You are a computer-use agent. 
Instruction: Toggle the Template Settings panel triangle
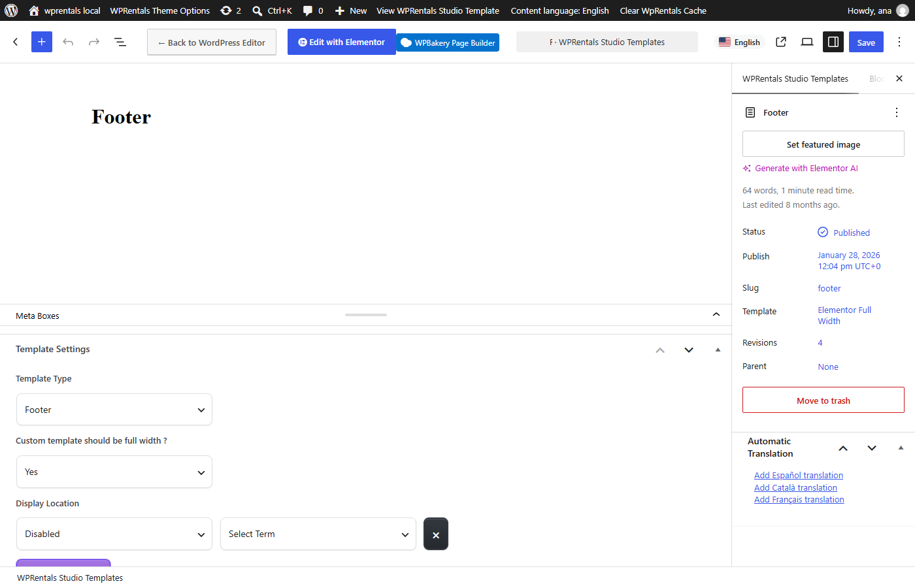click(718, 350)
